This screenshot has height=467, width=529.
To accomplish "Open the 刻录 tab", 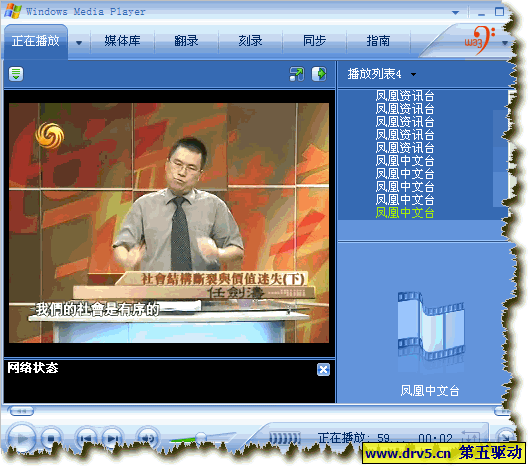I will tap(250, 41).
